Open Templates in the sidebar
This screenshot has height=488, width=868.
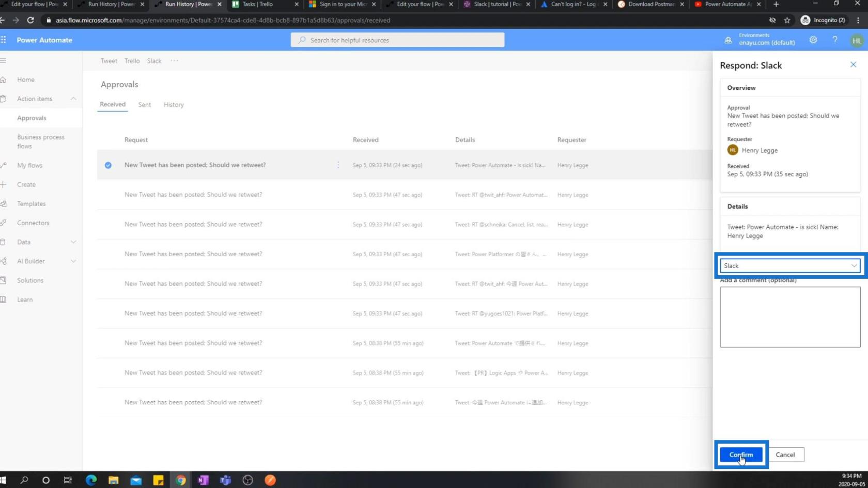32,203
